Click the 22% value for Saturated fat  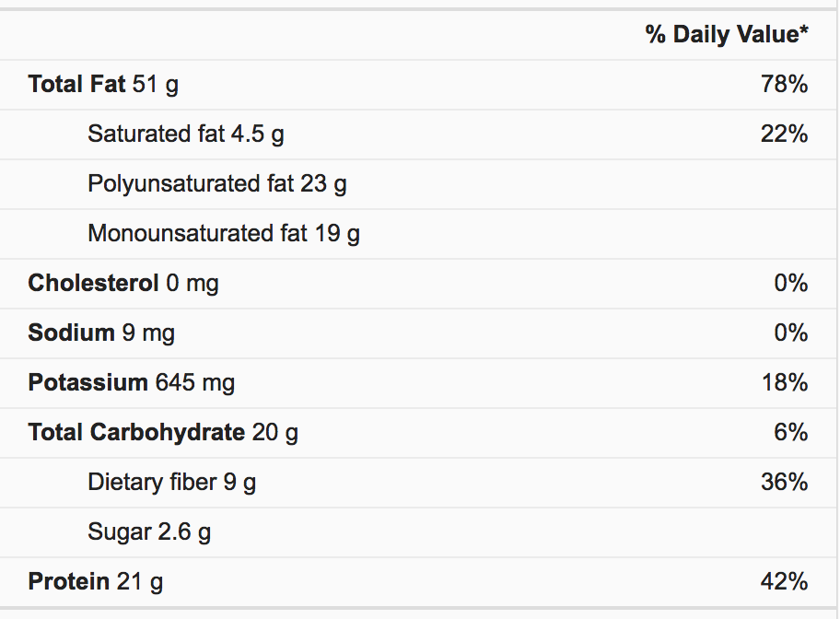(785, 134)
